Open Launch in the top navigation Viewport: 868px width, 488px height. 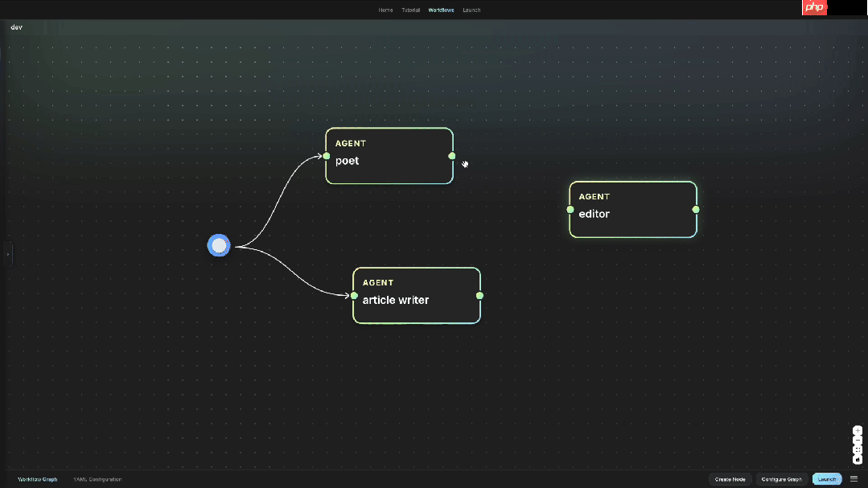point(471,10)
